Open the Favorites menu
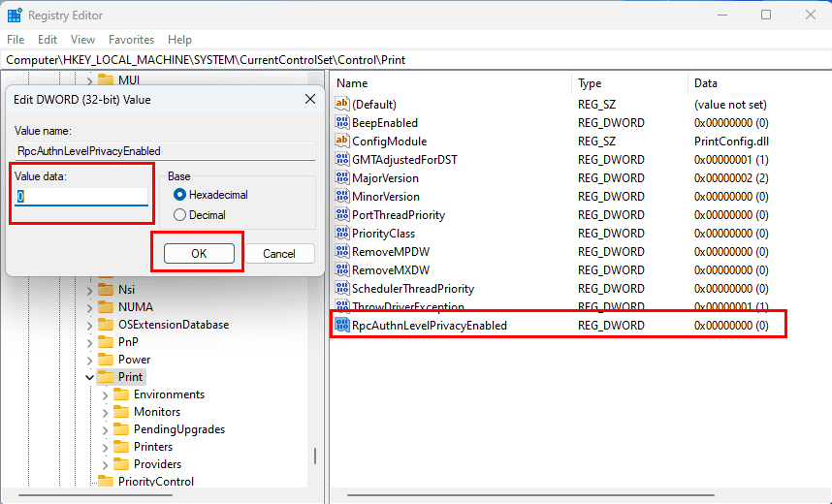Screen dimensions: 832x504 point(131,40)
